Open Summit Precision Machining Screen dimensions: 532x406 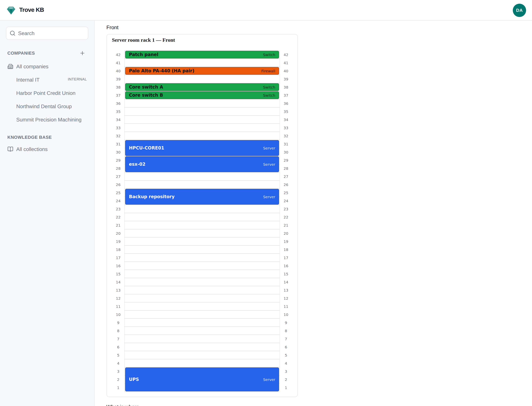(x=49, y=120)
